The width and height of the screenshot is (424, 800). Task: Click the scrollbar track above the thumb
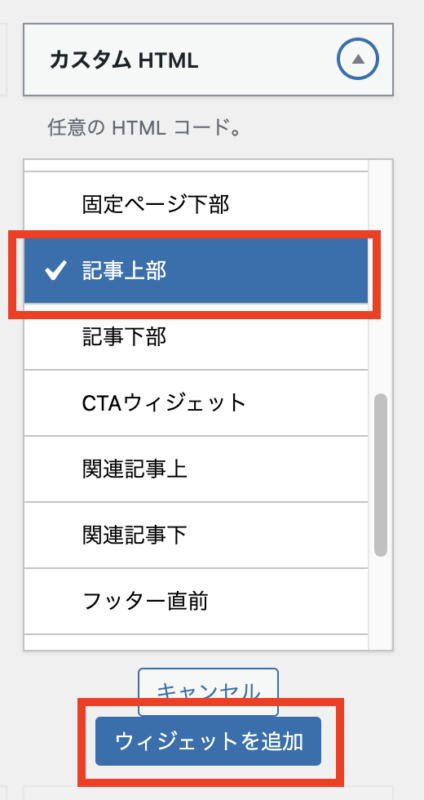(381, 276)
